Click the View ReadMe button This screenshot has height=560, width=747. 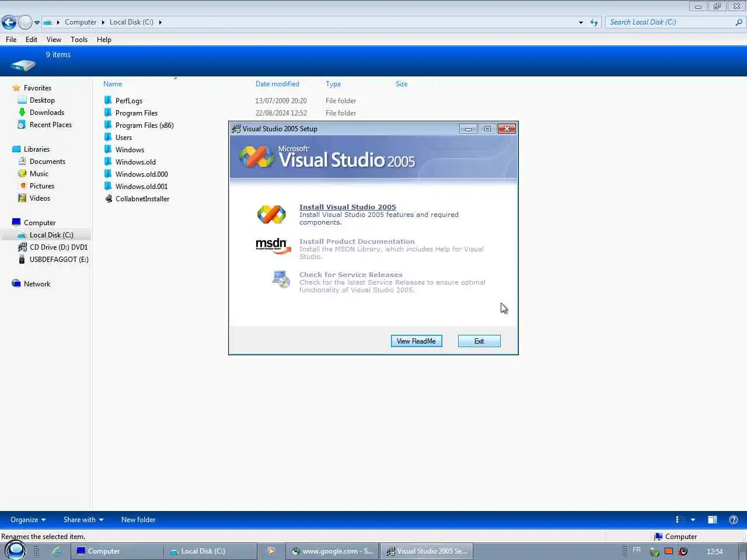pos(417,341)
